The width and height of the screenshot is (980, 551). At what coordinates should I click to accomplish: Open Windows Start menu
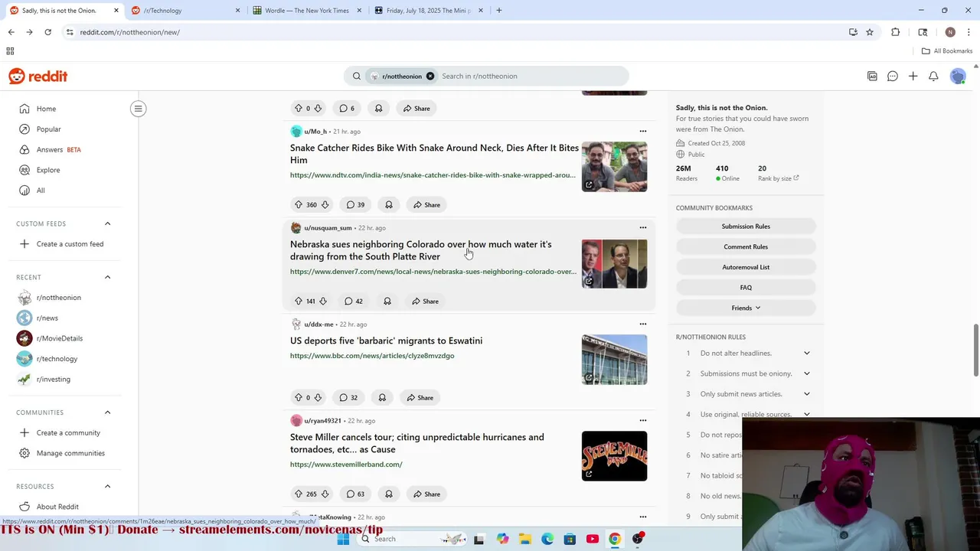coord(343,539)
